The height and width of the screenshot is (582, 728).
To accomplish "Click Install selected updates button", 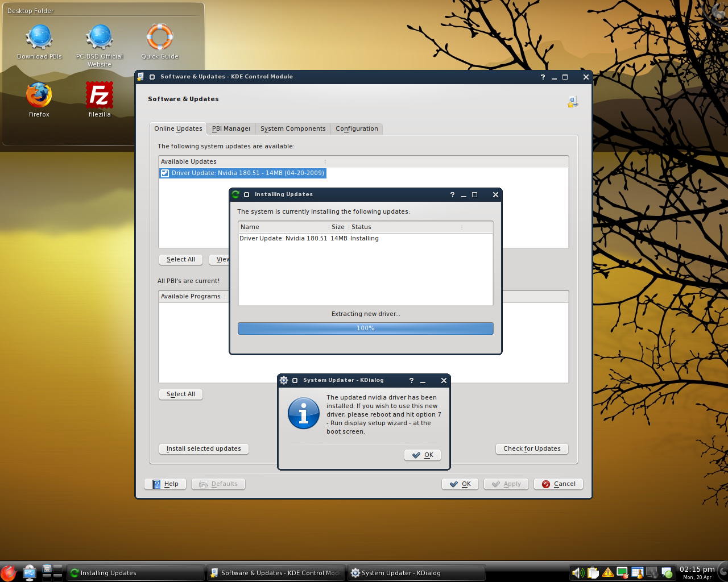I will 204,449.
